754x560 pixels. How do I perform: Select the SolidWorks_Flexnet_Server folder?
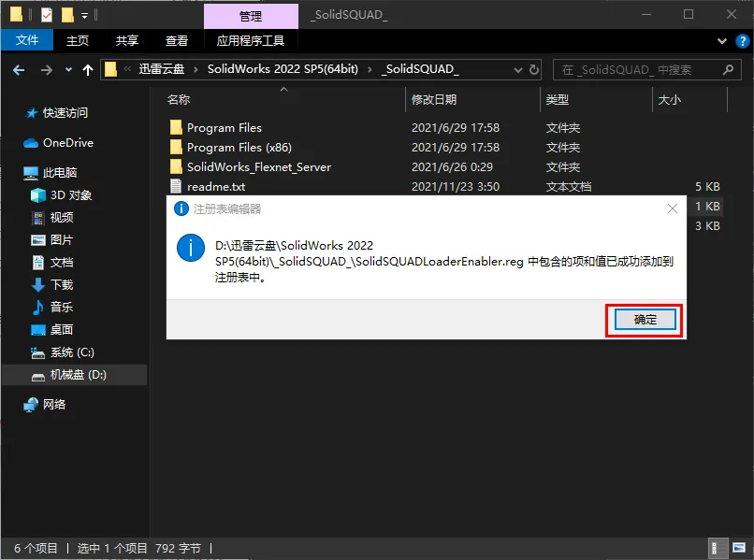tap(259, 167)
